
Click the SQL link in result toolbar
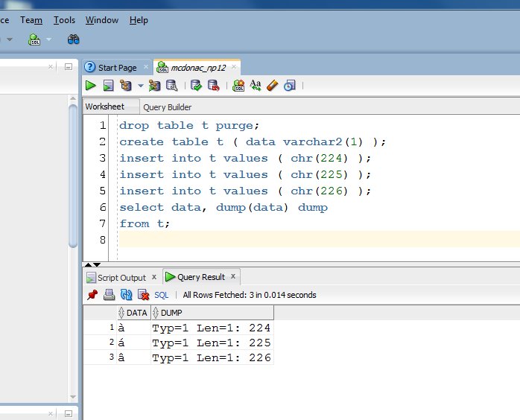161,295
